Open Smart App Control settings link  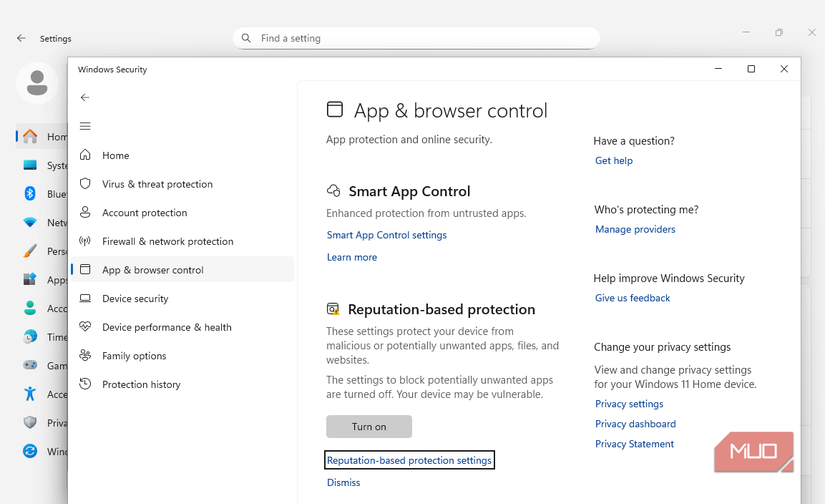tap(387, 235)
